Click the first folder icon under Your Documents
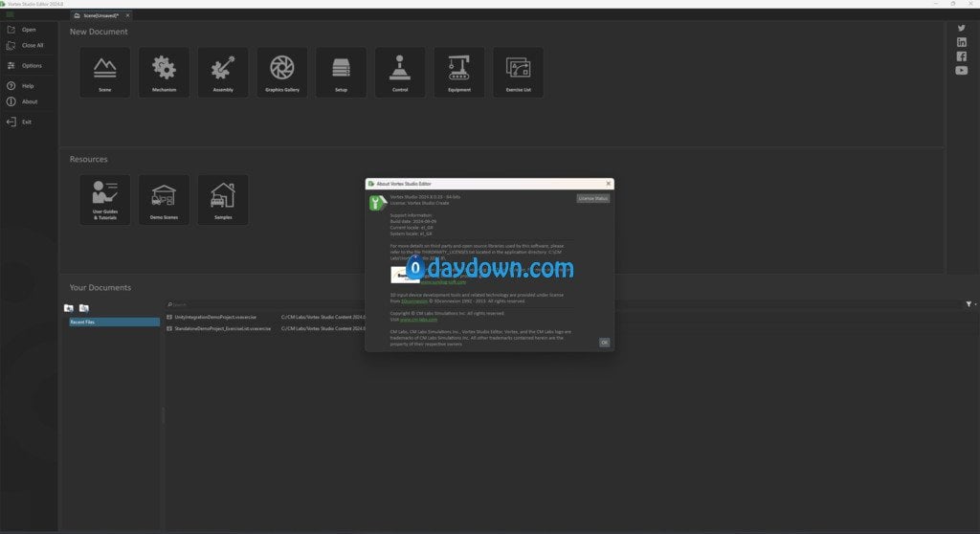The height and width of the screenshot is (534, 980). [69, 307]
